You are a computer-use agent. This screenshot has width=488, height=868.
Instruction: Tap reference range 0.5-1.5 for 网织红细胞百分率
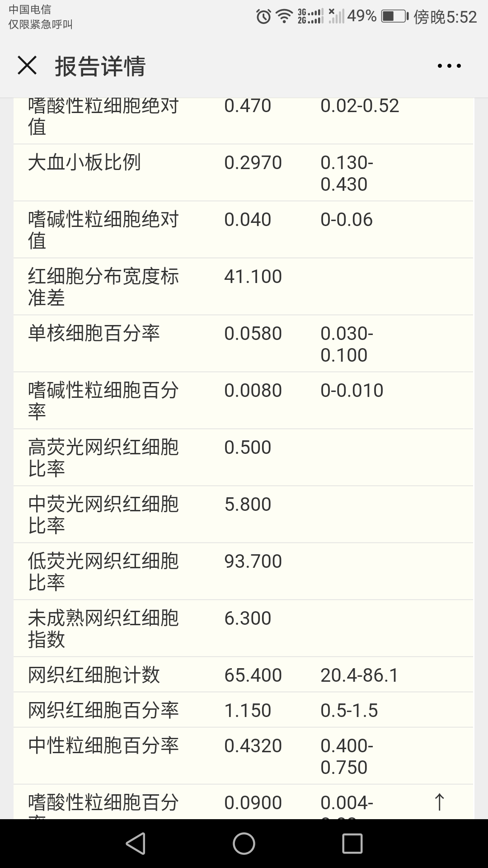349,710
